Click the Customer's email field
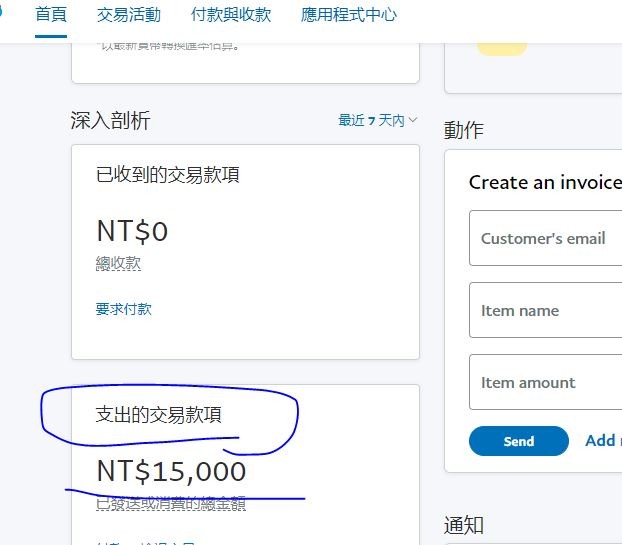The height and width of the screenshot is (545, 622). click(x=545, y=238)
